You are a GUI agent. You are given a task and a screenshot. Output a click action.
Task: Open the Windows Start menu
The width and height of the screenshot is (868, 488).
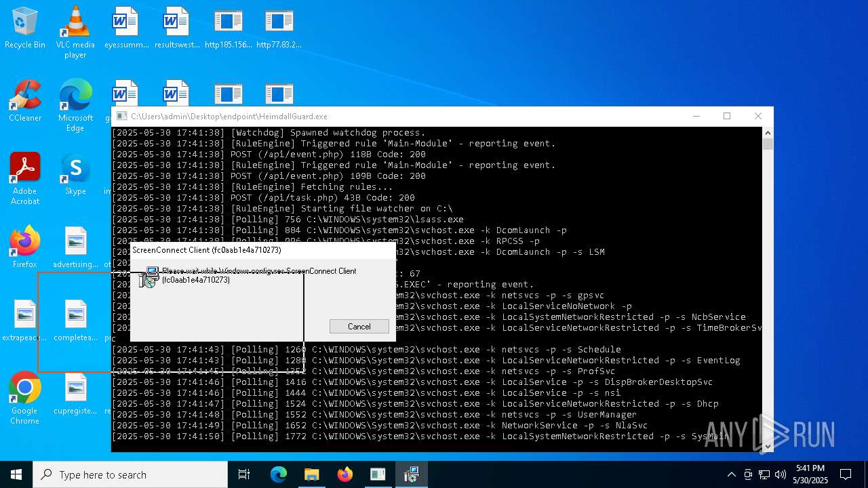(16, 474)
